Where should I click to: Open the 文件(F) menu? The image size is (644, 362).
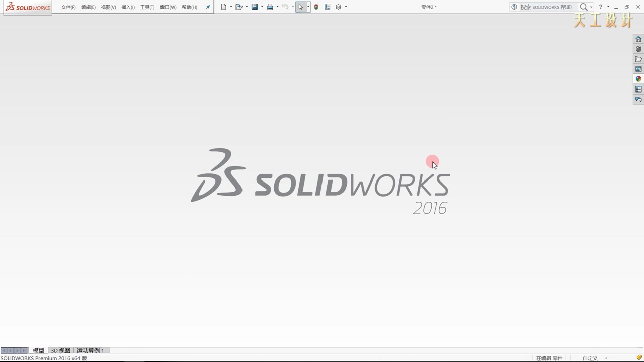[68, 7]
